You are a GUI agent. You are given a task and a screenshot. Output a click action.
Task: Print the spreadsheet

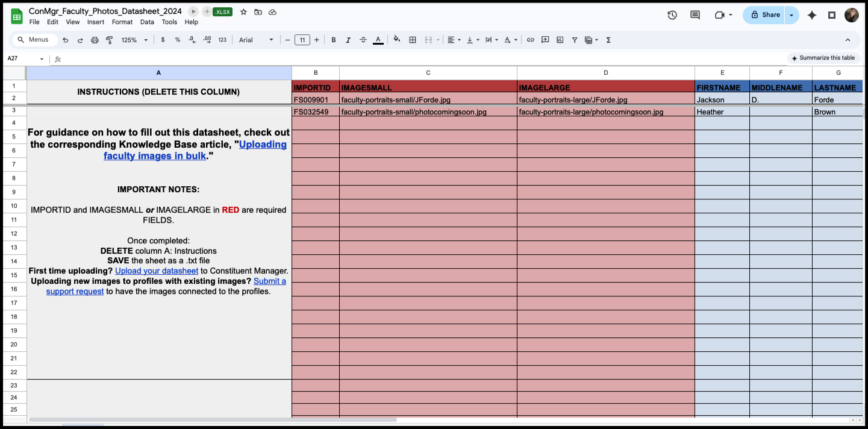95,40
